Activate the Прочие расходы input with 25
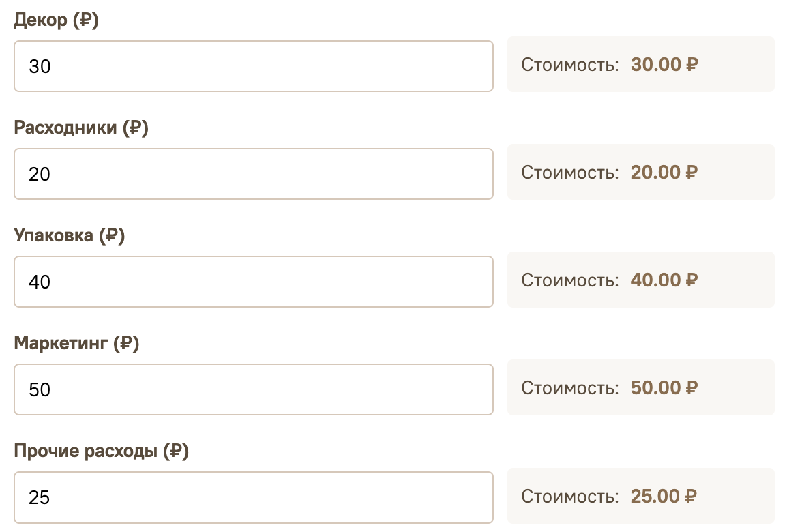Viewport: 787px width, 532px height. [254, 497]
